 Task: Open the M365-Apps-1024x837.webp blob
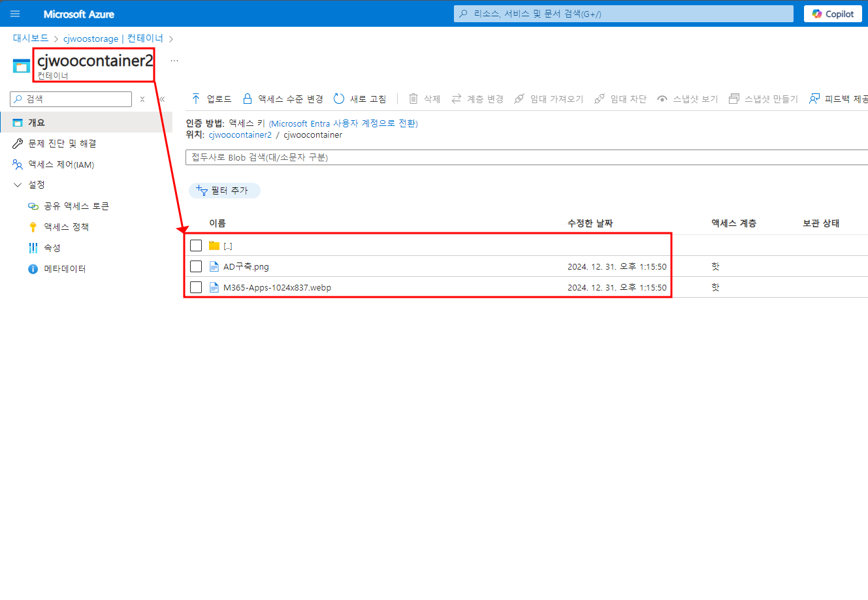(x=277, y=287)
